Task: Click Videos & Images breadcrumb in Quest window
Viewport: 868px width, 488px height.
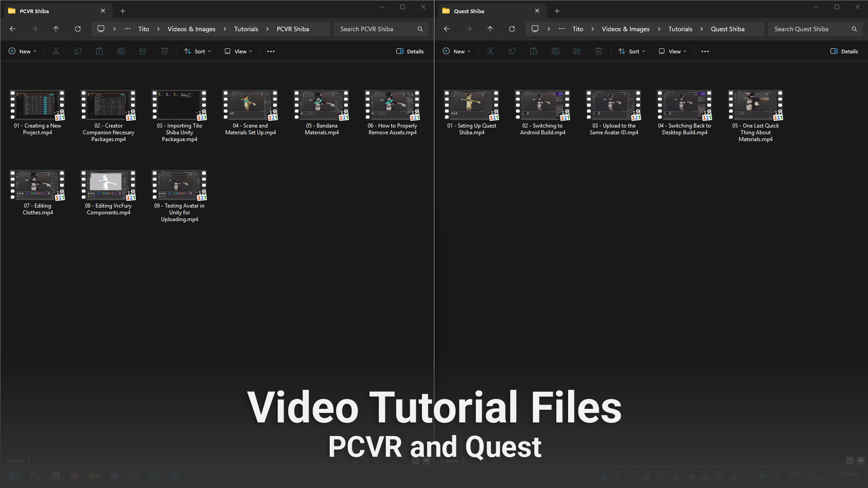Action: click(625, 29)
